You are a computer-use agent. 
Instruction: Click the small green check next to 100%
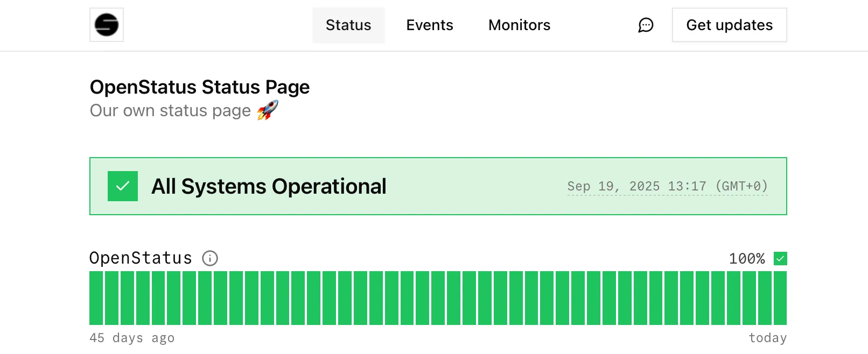780,259
